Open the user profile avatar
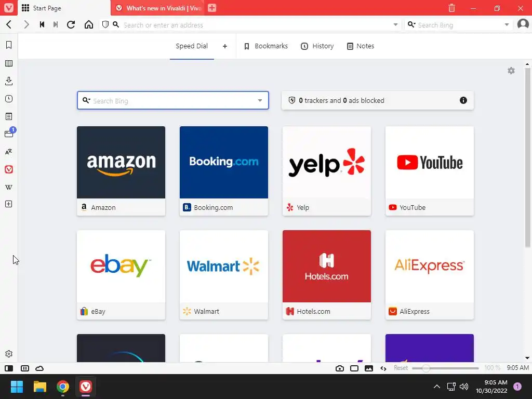This screenshot has height=399, width=532. [523, 24]
